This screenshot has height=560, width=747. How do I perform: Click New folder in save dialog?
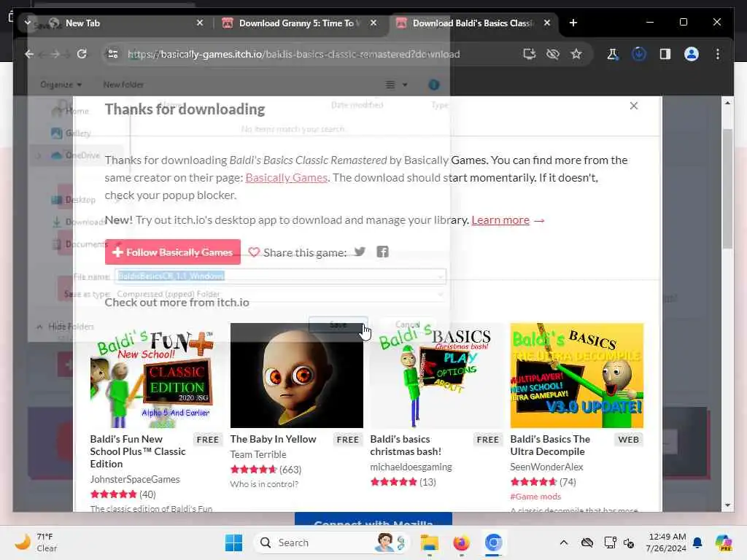[123, 85]
